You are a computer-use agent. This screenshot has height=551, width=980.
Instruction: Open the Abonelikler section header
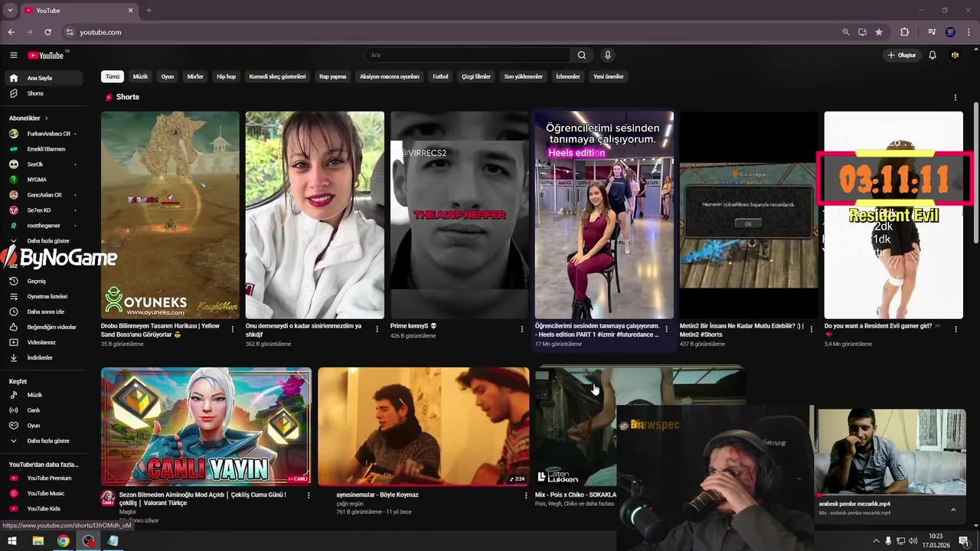[x=28, y=118]
